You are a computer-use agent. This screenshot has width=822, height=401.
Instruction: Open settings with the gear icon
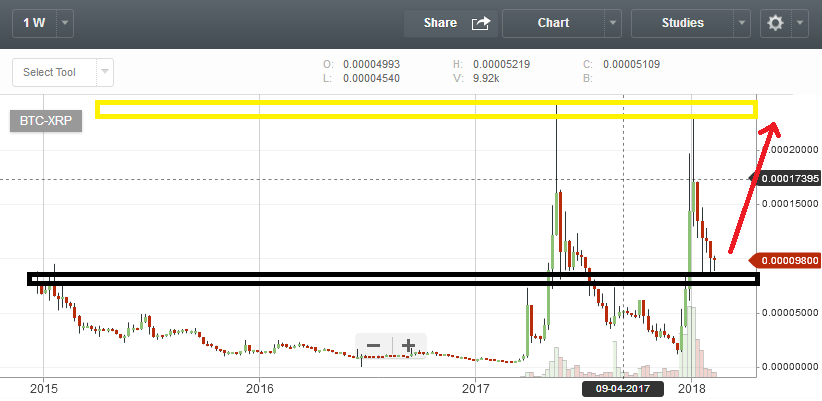point(775,23)
